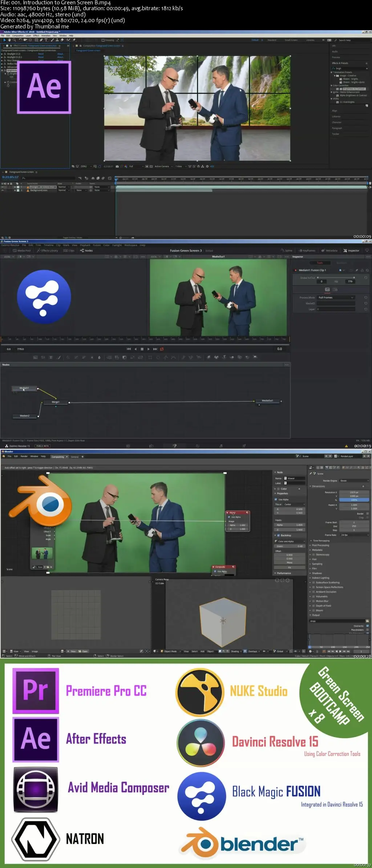The image size is (372, 868).
Task: Add a Text tool from Fusion toolbar
Action: pyautogui.click(x=51, y=357)
